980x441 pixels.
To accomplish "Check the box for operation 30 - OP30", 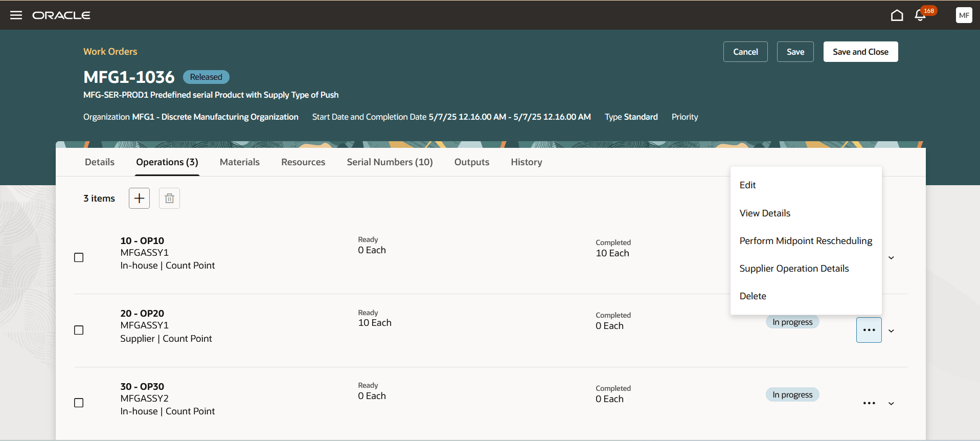I will (x=79, y=403).
